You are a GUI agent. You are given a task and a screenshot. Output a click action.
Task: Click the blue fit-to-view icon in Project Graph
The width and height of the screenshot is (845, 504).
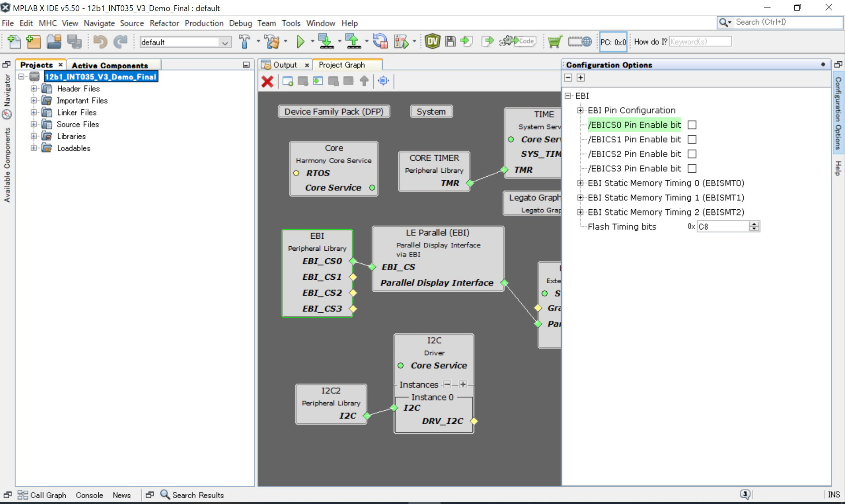click(x=384, y=81)
